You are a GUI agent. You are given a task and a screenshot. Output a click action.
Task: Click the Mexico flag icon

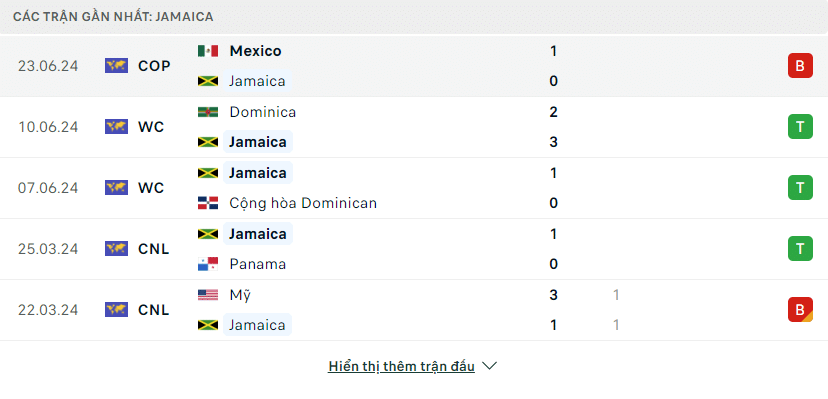click(x=208, y=51)
